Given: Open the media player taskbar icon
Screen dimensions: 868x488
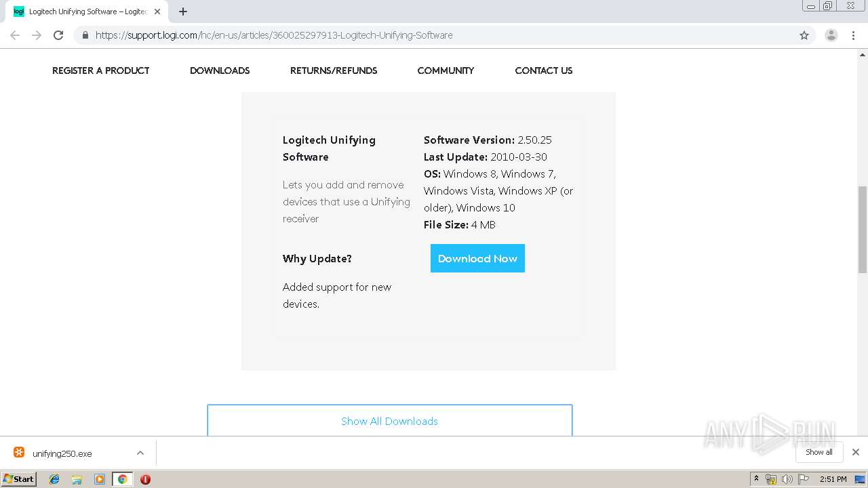Looking at the screenshot, I should click(x=100, y=479).
